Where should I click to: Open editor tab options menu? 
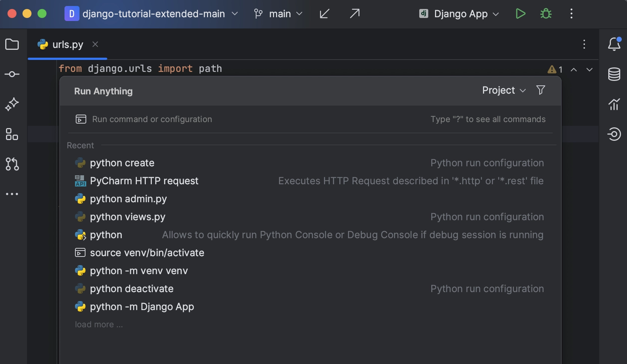584,44
